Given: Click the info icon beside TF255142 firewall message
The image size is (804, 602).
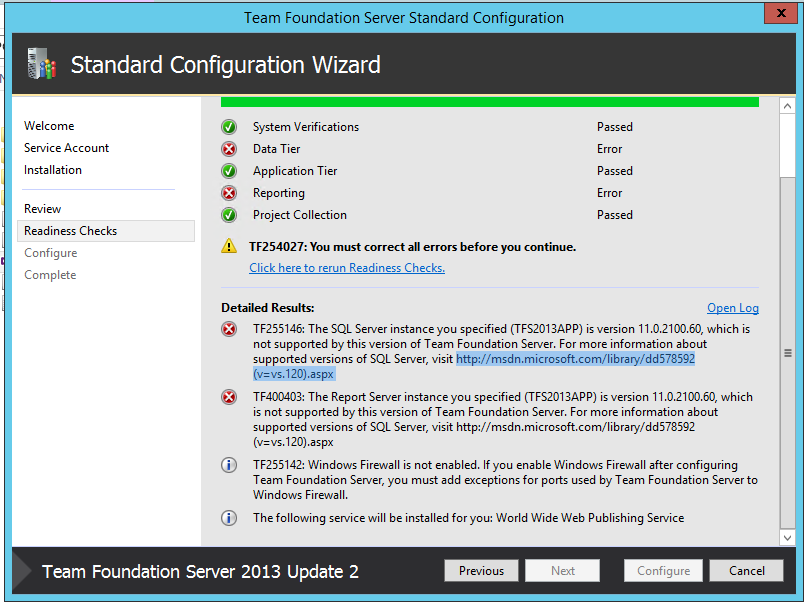Looking at the screenshot, I should (x=229, y=465).
